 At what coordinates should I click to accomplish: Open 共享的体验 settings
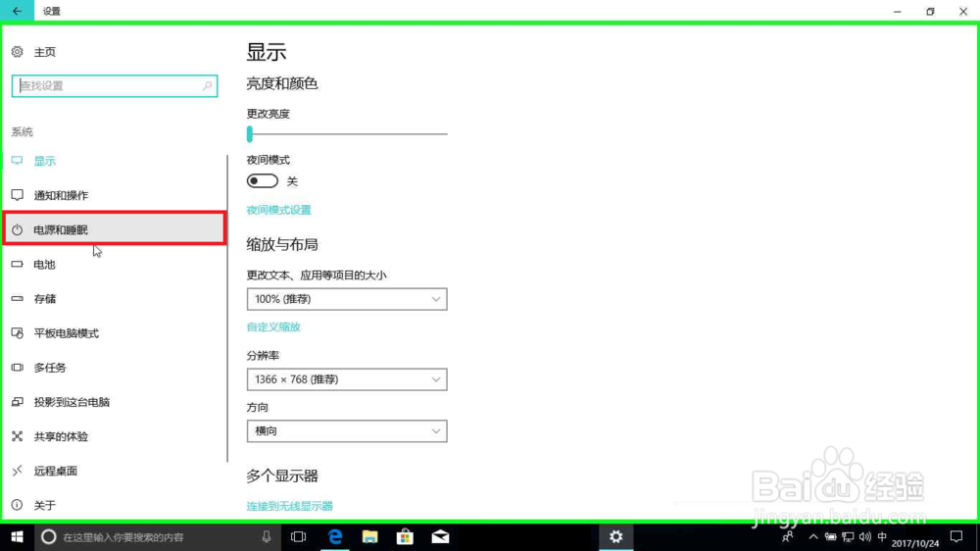click(x=61, y=436)
